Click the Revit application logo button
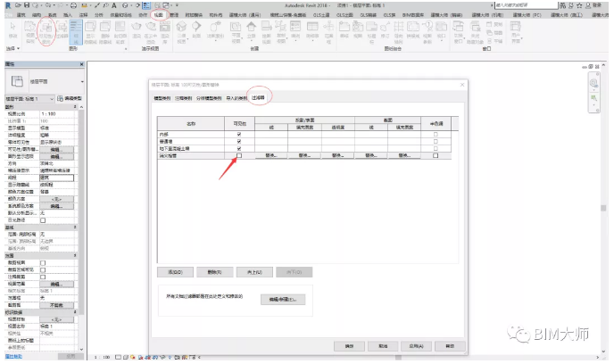Image resolution: width=614 pixels, height=364 pixels. coord(8,5)
